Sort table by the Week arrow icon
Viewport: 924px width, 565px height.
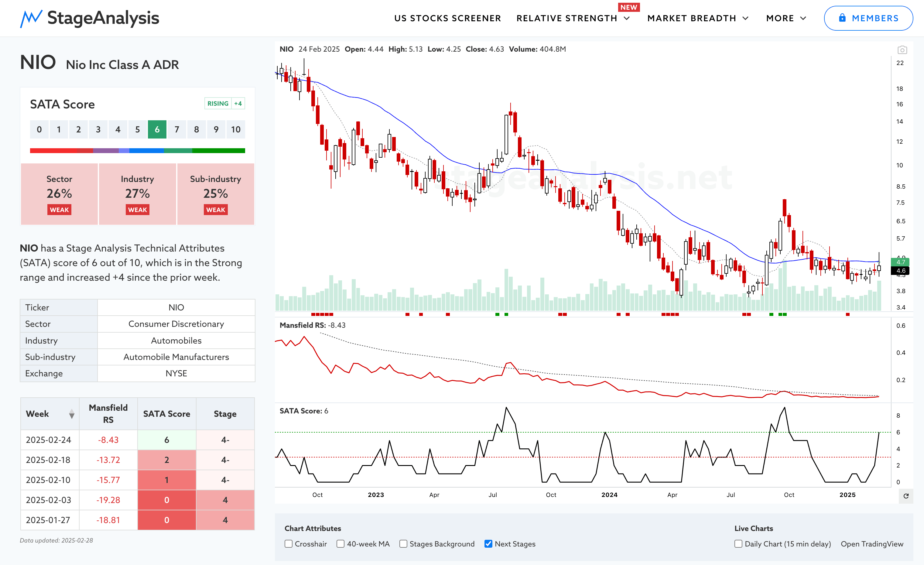coord(72,414)
